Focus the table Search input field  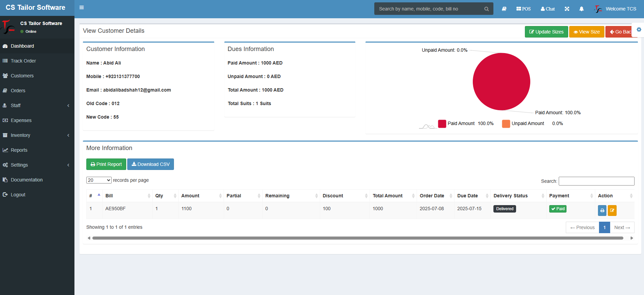pos(596,181)
